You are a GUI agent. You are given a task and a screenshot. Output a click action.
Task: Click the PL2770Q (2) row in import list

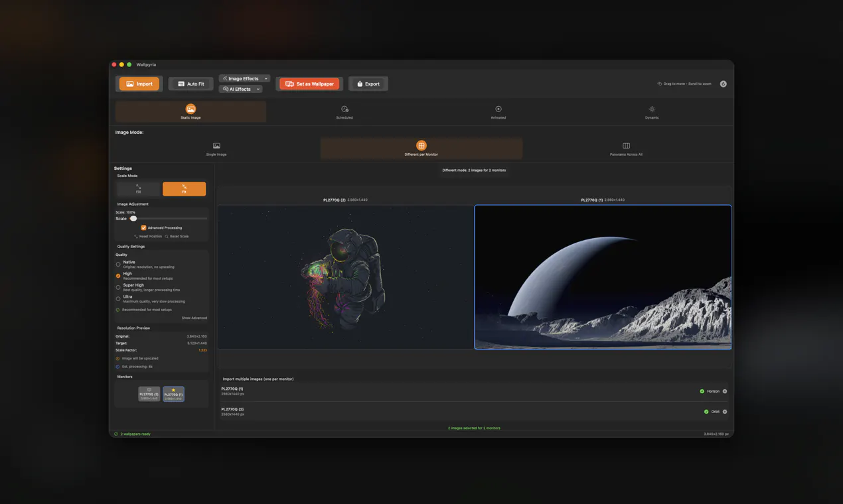(x=474, y=411)
